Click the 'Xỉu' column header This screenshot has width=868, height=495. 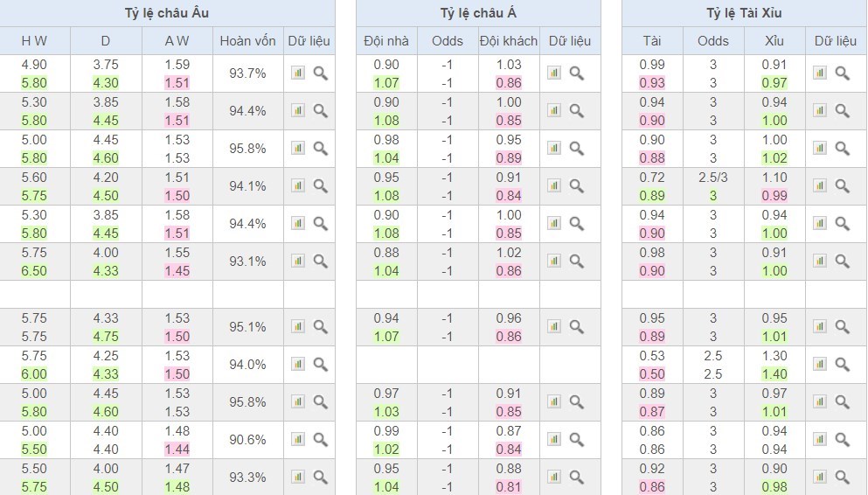[774, 41]
